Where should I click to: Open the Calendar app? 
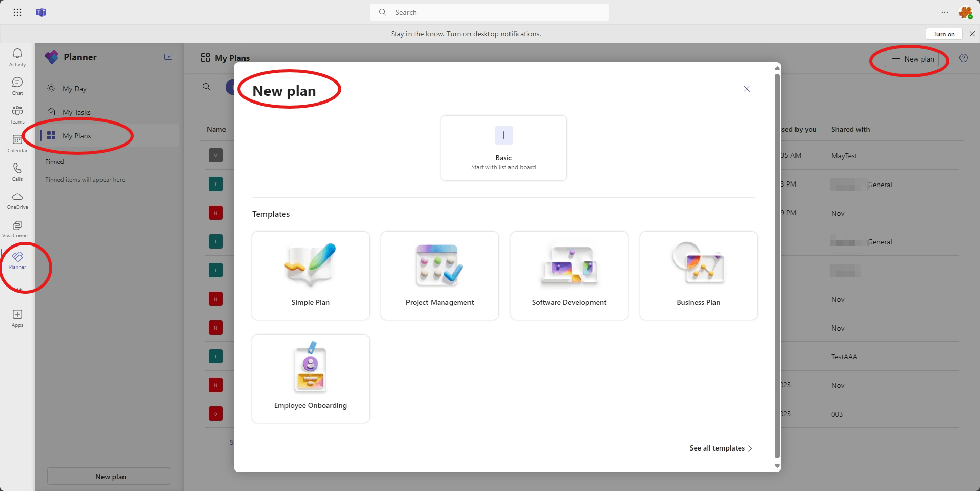[x=17, y=142]
